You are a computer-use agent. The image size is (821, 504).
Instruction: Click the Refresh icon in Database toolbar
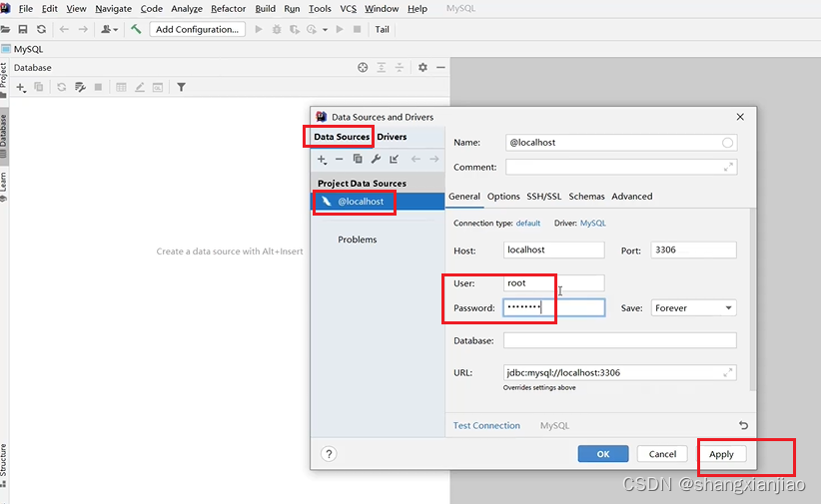coord(61,87)
